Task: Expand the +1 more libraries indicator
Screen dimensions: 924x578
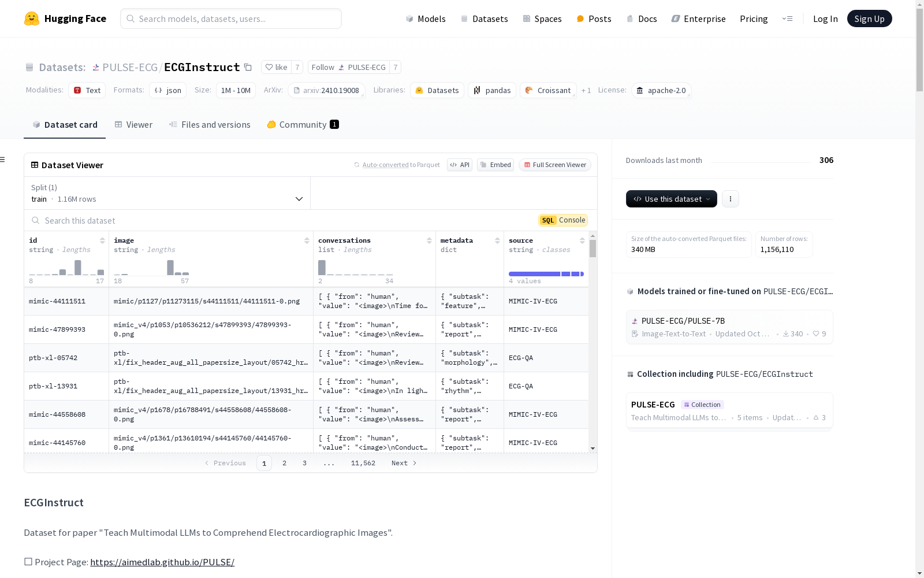Action: [586, 91]
